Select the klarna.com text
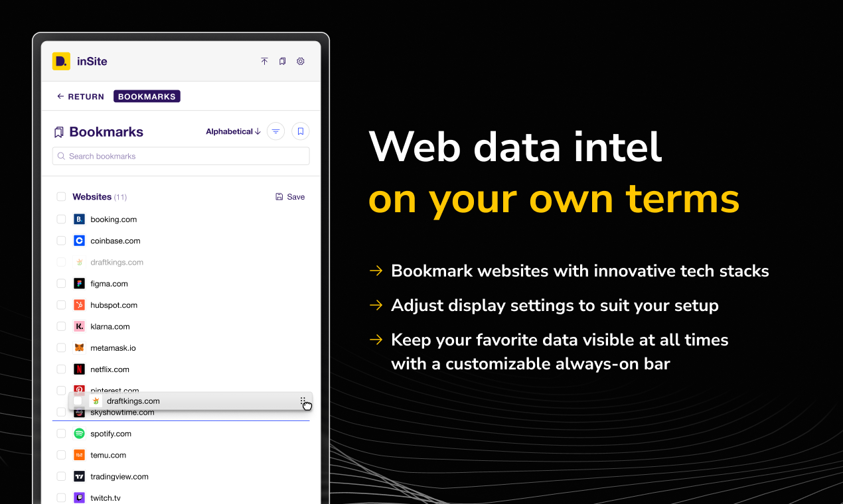The width and height of the screenshot is (843, 504). [x=110, y=326]
